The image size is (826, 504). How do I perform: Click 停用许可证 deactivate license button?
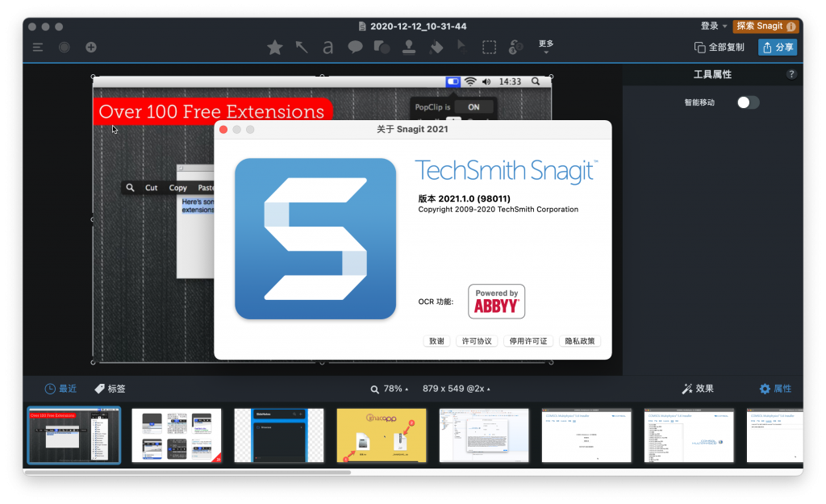click(x=528, y=341)
